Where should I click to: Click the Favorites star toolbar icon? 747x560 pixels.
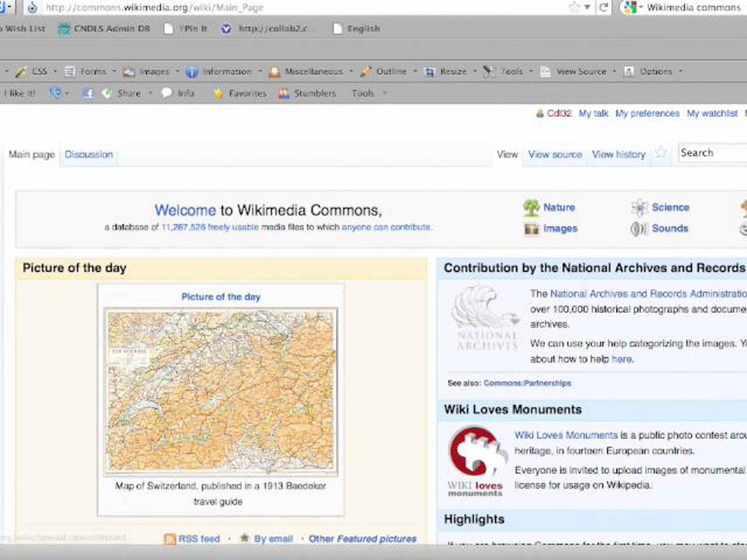coord(218,94)
